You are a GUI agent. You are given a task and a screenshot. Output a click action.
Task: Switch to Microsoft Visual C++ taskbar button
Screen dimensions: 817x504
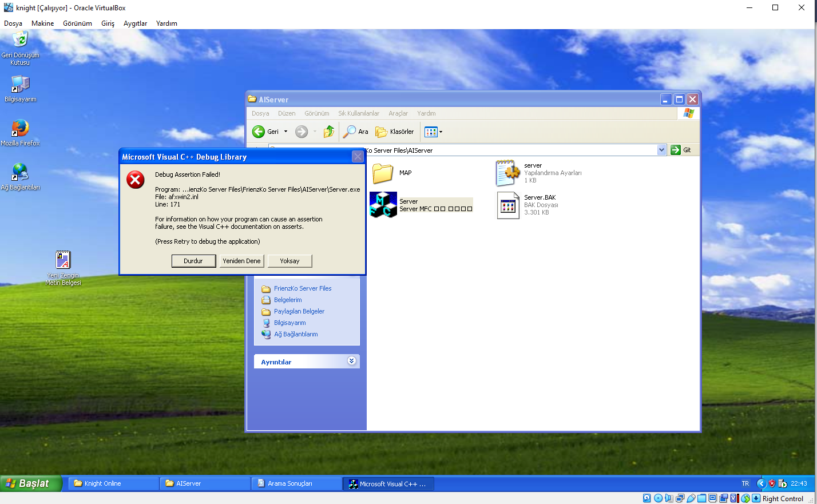pyautogui.click(x=388, y=483)
